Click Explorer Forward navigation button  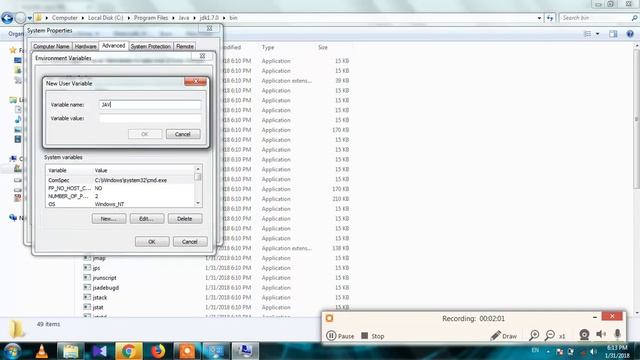20,18
